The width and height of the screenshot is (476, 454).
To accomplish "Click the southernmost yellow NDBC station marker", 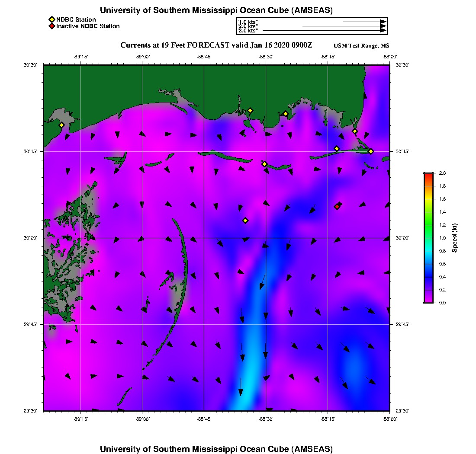I will tap(245, 221).
